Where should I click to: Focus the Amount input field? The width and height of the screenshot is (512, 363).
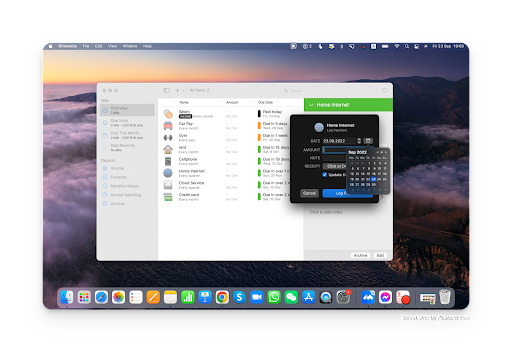point(335,150)
